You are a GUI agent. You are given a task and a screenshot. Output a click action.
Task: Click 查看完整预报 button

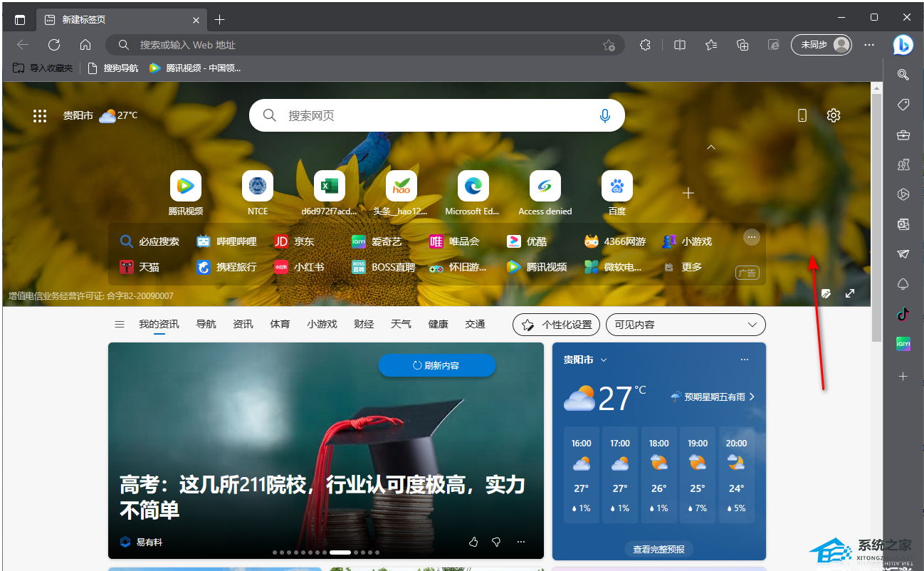click(658, 549)
